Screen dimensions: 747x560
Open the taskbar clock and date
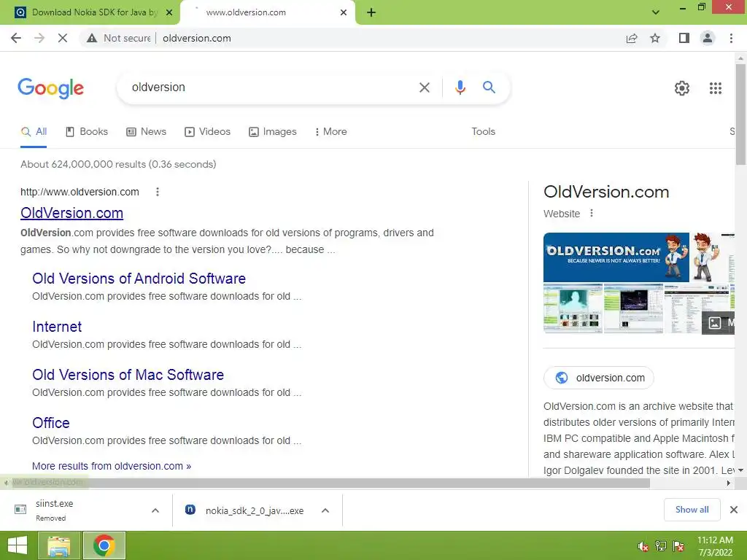pyautogui.click(x=715, y=546)
